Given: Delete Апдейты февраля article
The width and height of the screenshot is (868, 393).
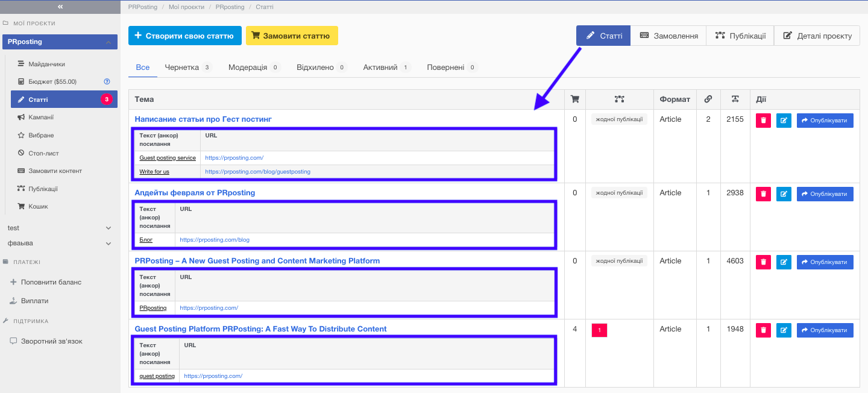Looking at the screenshot, I should coord(764,194).
